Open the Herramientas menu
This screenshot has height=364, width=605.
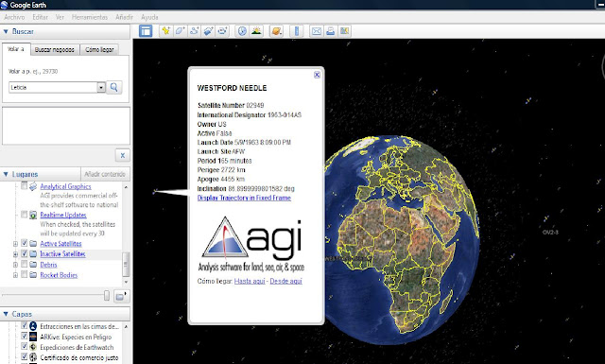[90, 17]
